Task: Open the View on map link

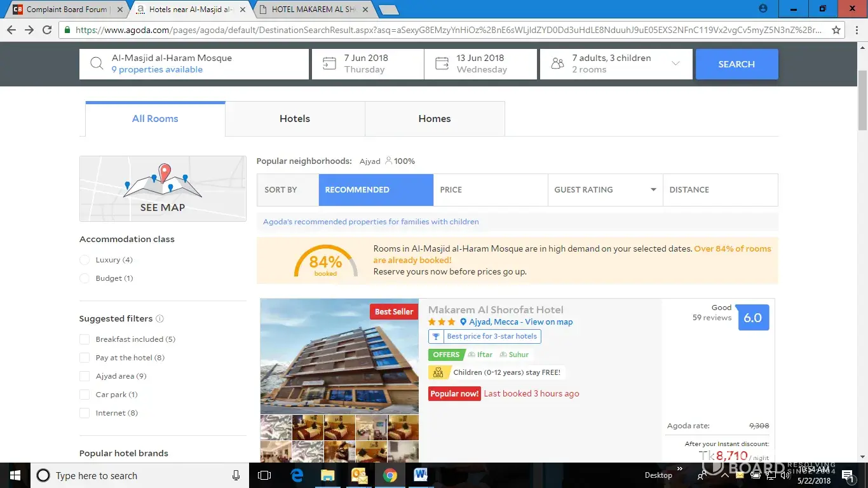Action: point(548,322)
